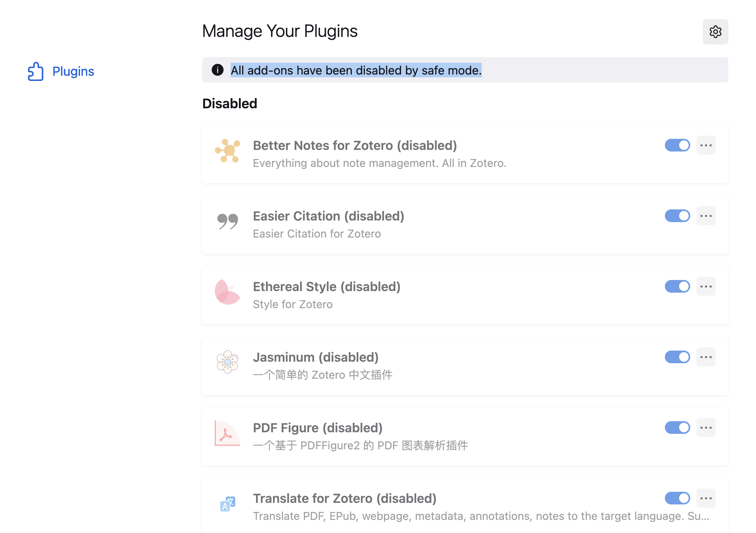Click the Better Notes for Zotero icon
The width and height of the screenshot is (756, 533).
coord(227,151)
